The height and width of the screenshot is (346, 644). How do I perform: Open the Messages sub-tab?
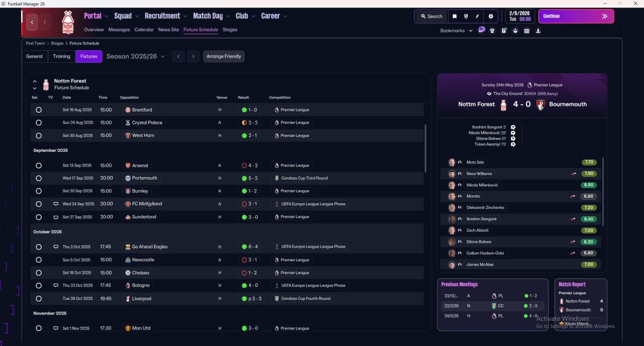(119, 30)
